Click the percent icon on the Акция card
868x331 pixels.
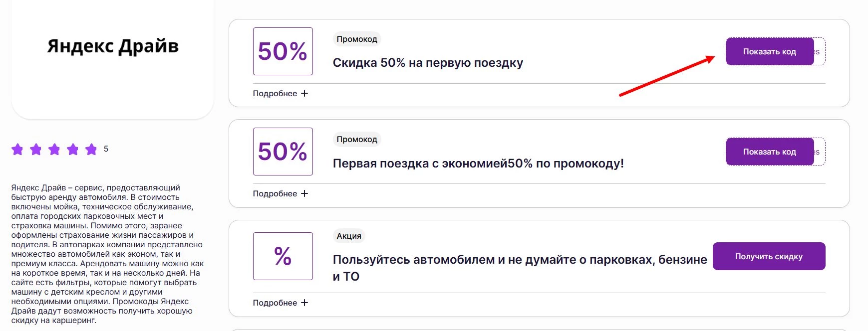283,257
